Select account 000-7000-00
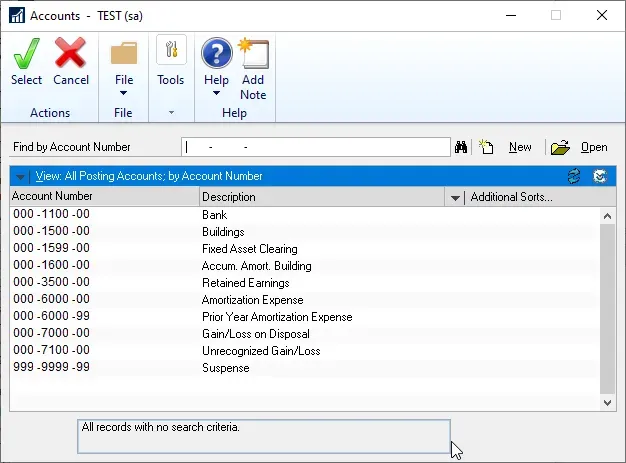 51,333
